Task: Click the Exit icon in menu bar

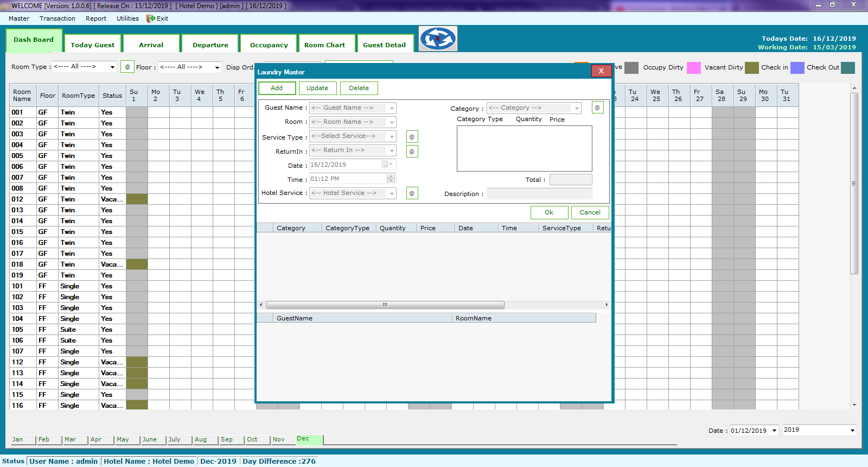Action: pyautogui.click(x=151, y=18)
